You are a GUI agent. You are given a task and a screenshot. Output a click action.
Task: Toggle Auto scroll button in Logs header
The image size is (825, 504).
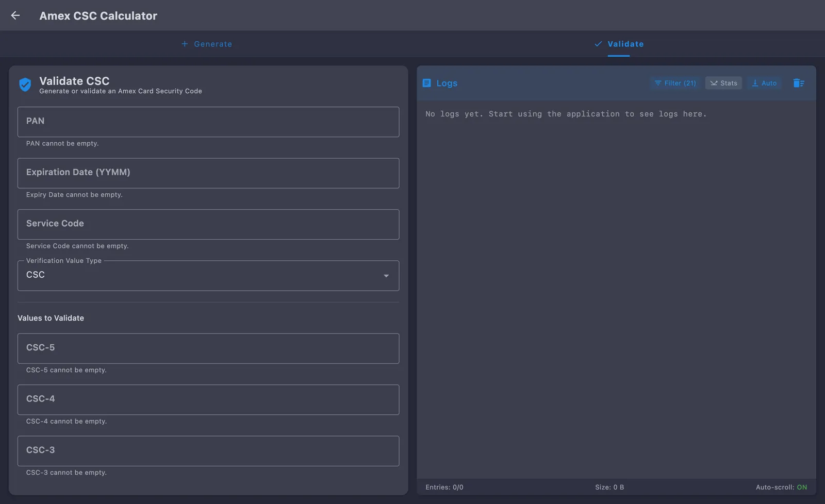(x=764, y=83)
